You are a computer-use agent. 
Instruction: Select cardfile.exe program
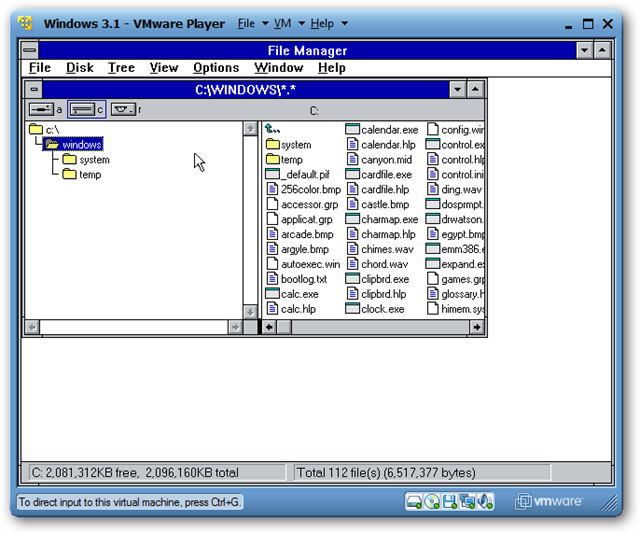click(x=378, y=175)
